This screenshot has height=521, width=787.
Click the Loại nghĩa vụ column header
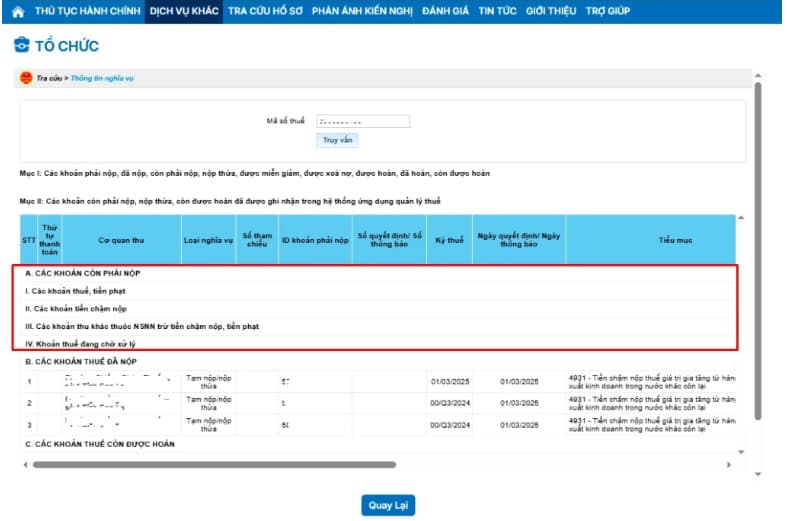(x=208, y=240)
